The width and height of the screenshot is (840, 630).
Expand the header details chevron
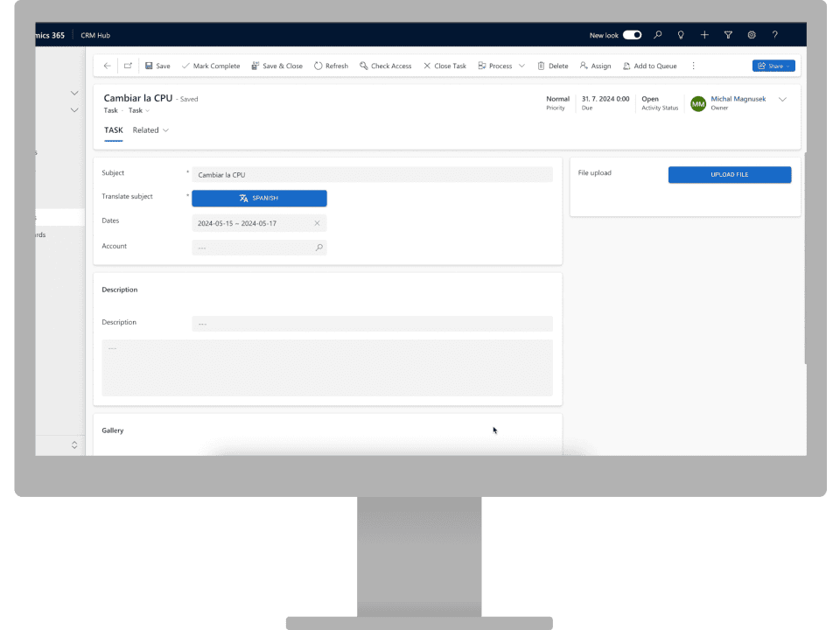click(x=782, y=100)
